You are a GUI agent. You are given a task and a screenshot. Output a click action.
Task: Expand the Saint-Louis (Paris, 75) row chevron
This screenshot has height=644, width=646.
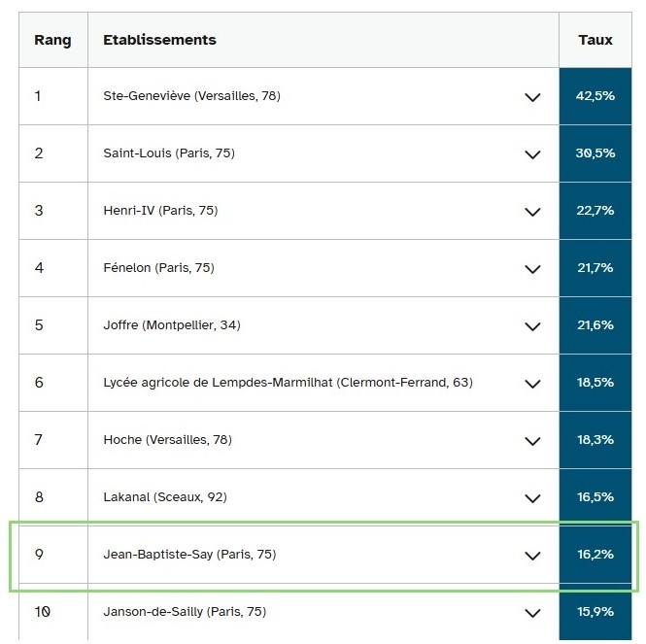click(531, 154)
